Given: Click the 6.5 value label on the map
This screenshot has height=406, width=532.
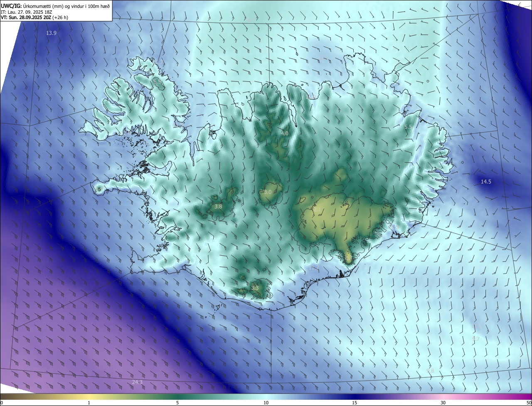Looking at the screenshot, I should (158, 82).
